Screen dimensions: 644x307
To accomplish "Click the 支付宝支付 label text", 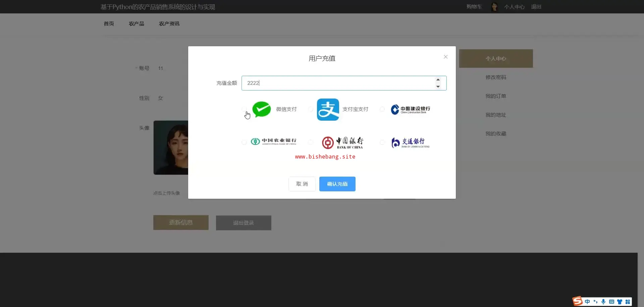I will click(355, 109).
